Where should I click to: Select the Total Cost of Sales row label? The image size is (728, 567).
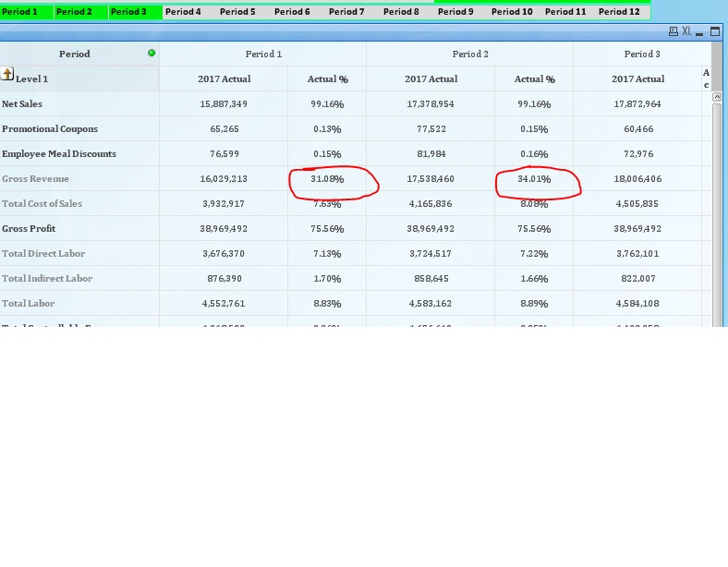[42, 203]
